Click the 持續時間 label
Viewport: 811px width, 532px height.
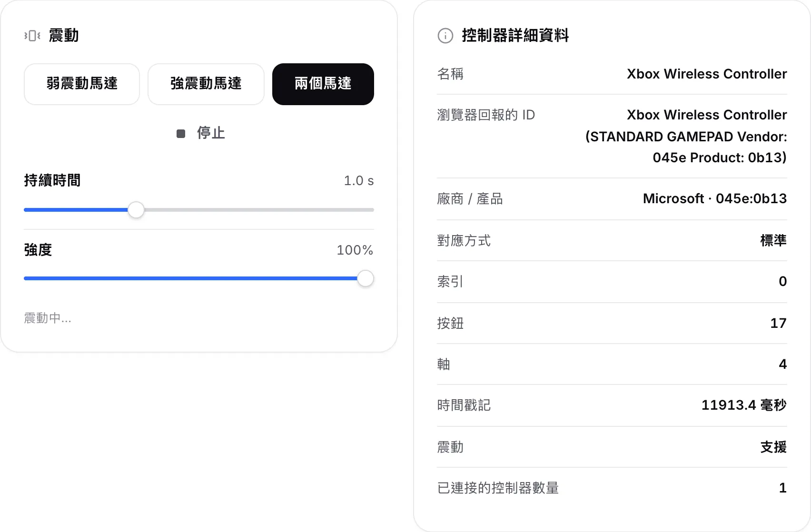52,181
